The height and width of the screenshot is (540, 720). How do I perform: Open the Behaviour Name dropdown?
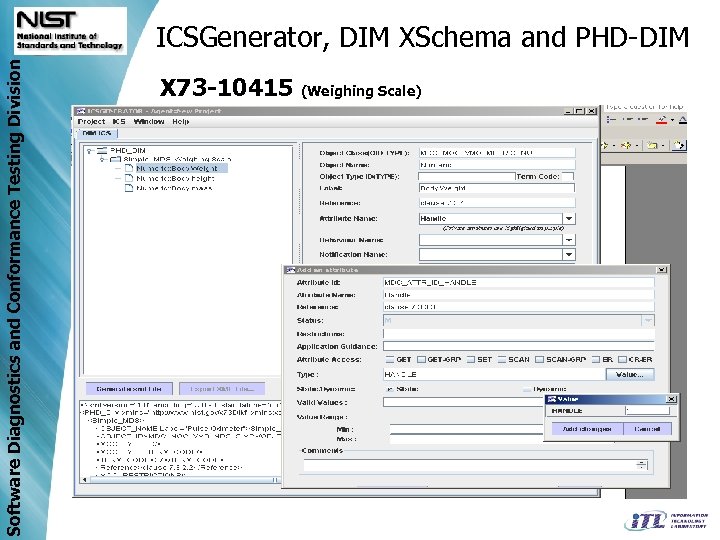tap(569, 240)
